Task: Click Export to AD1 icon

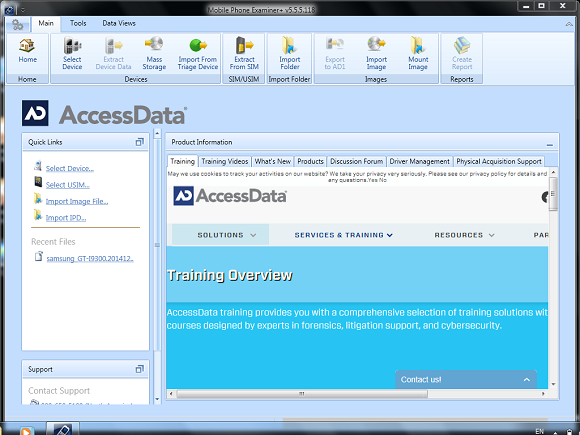Action: click(335, 54)
